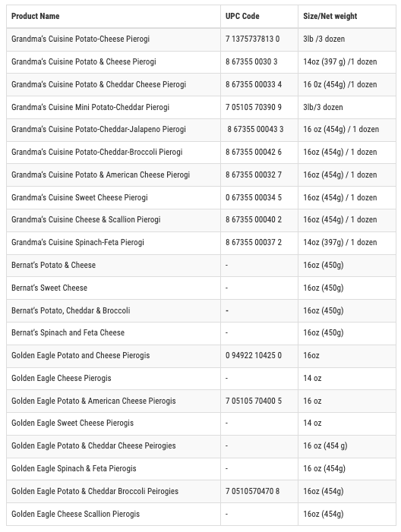Image resolution: width=401 pixels, height=532 pixels.
Task: Select Grandma's Cuisine Spinach-Feta Pierogi name
Action: coord(77,243)
